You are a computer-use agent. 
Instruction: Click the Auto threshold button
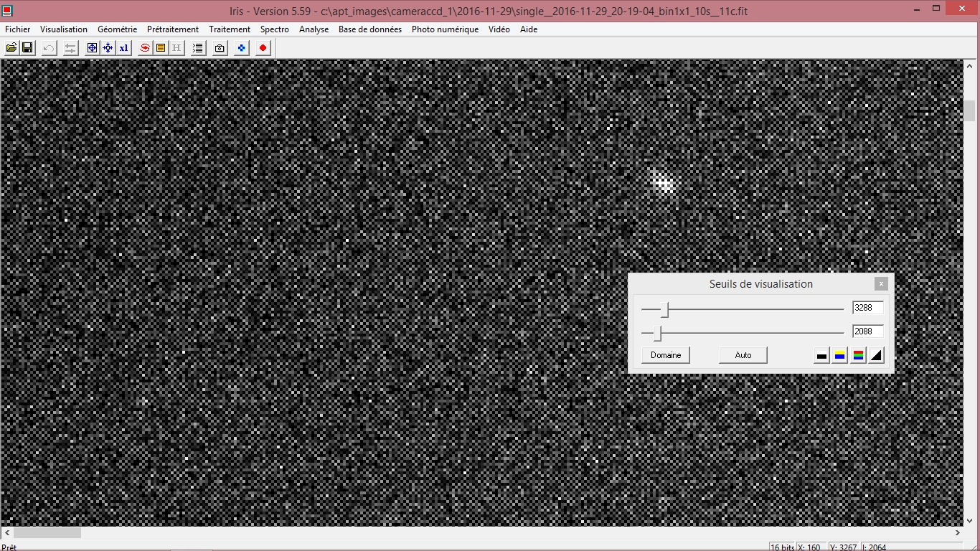[x=743, y=355]
